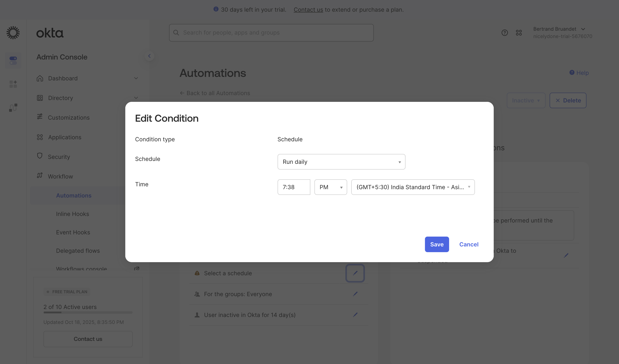619x364 pixels.
Task: Open the Admin Console toggle icon in left rail
Action: (x=13, y=61)
